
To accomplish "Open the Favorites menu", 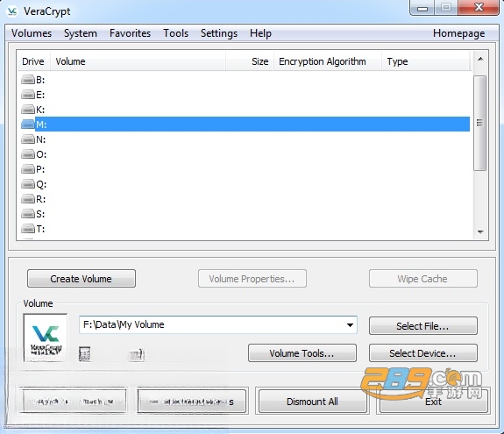I will click(x=130, y=33).
